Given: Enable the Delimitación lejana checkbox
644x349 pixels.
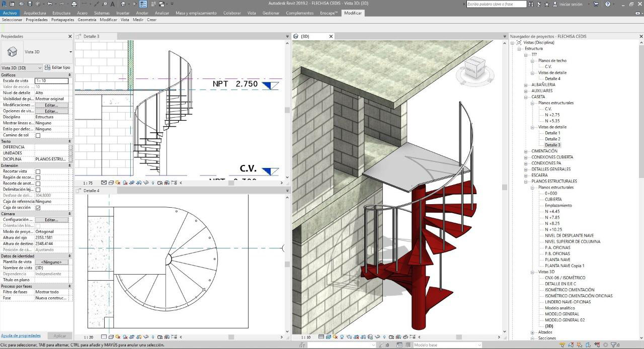Looking at the screenshot, I should pyautogui.click(x=38, y=190).
